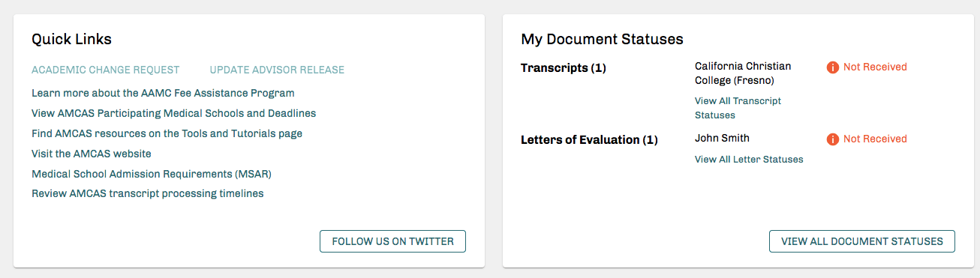980x278 pixels.
Task: Click transcript Not Received status text
Action: 875,67
